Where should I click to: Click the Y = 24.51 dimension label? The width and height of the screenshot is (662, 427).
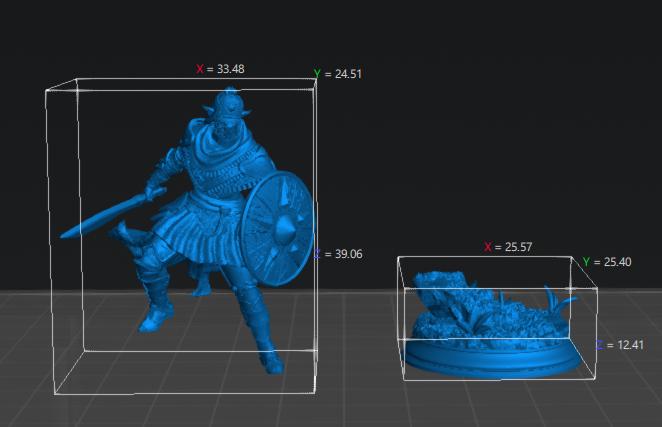pos(338,74)
